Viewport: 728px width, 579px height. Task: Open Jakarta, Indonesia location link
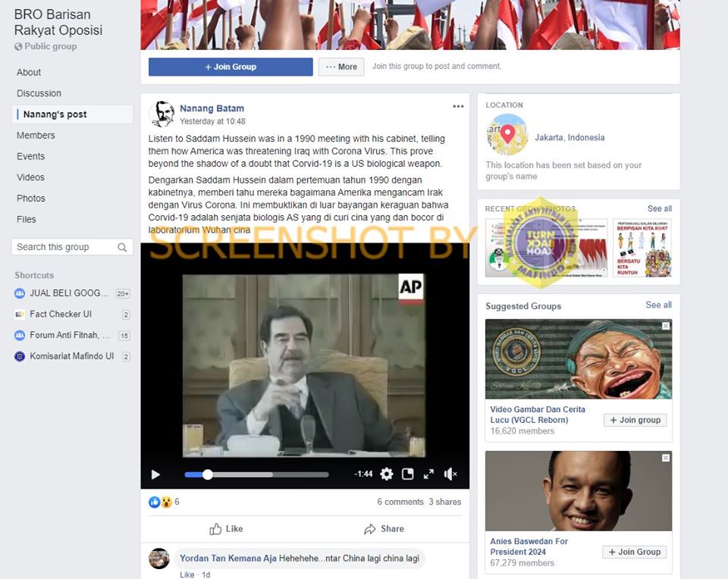570,137
